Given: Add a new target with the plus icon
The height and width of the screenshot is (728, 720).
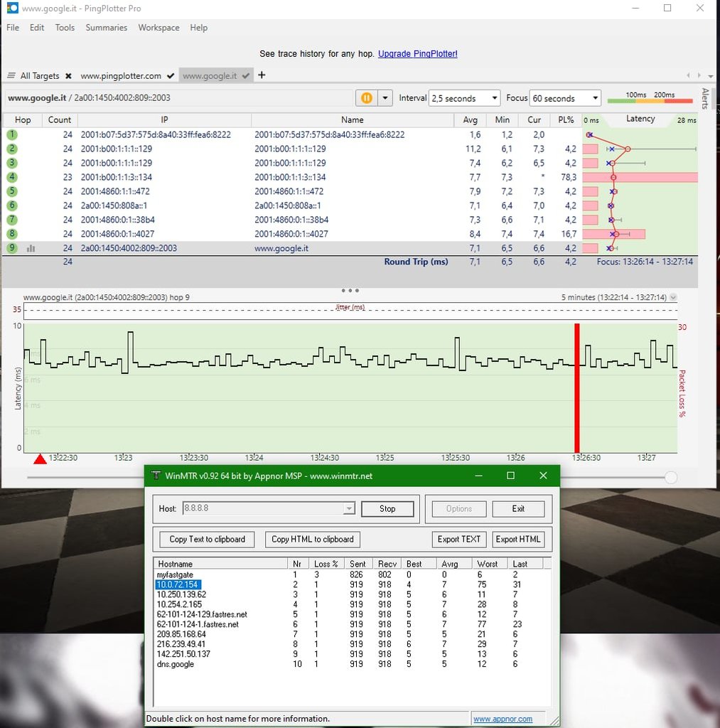Looking at the screenshot, I should coord(262,75).
